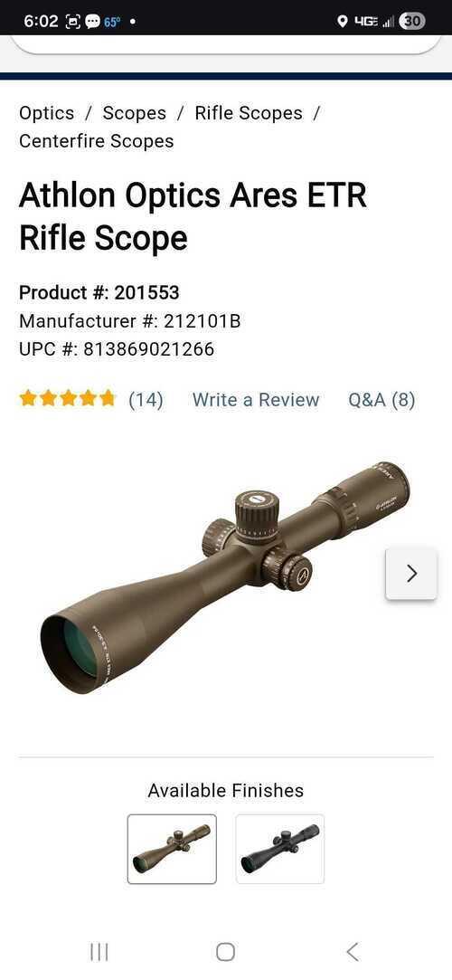The width and height of the screenshot is (452, 980).
Task: Select the black finish thumbnail
Action: point(279,848)
